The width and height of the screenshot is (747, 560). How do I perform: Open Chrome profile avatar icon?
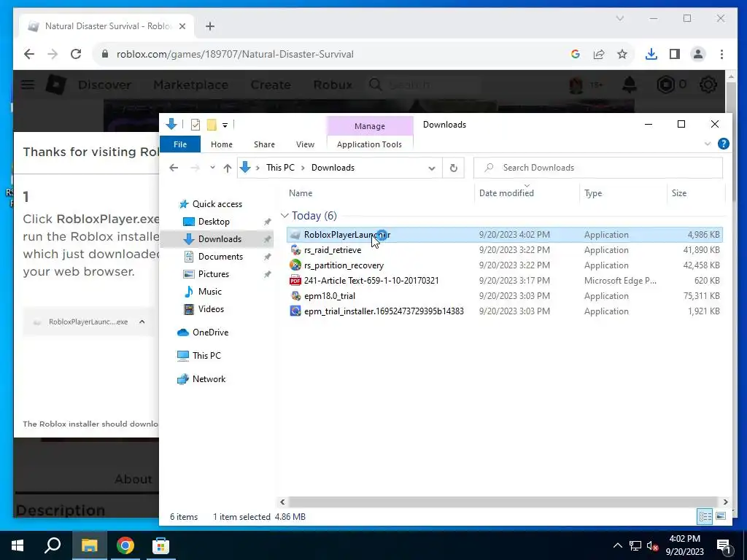click(x=698, y=54)
